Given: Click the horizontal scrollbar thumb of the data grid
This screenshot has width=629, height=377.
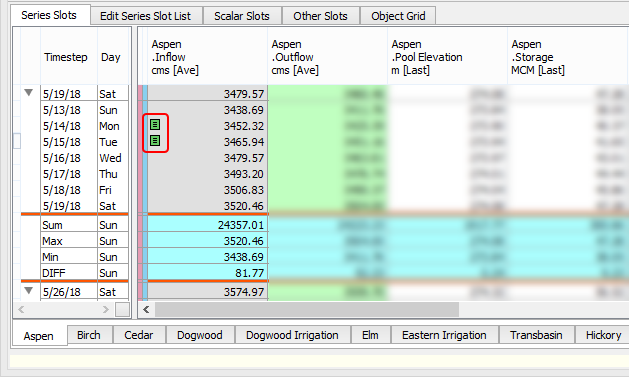Looking at the screenshot, I should (307, 309).
